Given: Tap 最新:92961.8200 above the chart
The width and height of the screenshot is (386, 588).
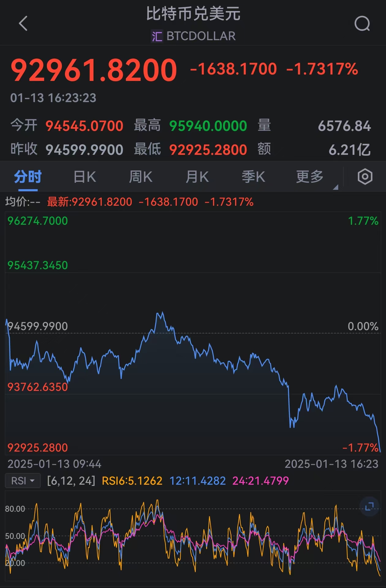Looking at the screenshot, I should (89, 202).
